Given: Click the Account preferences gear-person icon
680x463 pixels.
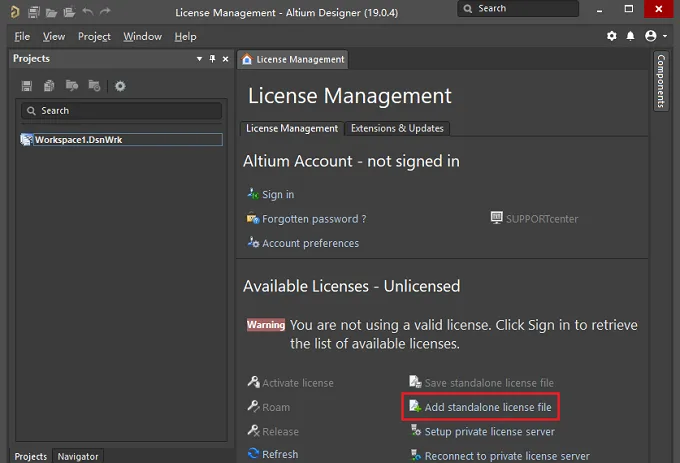Looking at the screenshot, I should point(253,241).
